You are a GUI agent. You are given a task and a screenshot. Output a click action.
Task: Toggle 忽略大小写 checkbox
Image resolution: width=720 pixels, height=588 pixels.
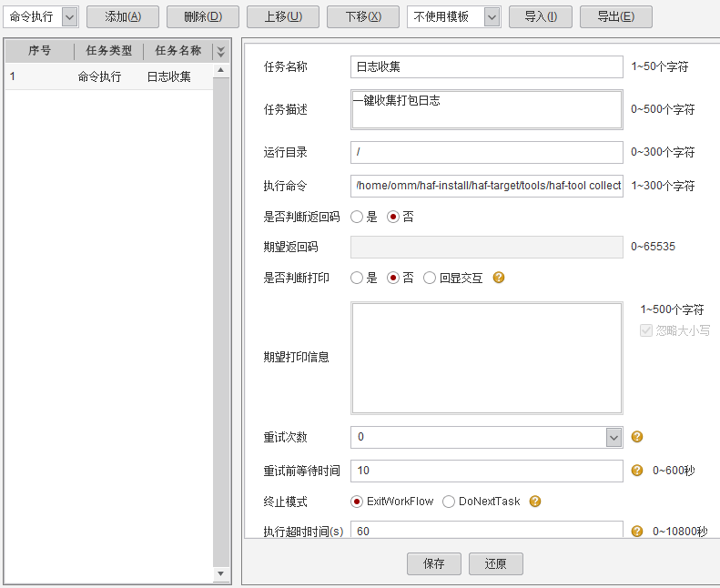[x=646, y=330]
